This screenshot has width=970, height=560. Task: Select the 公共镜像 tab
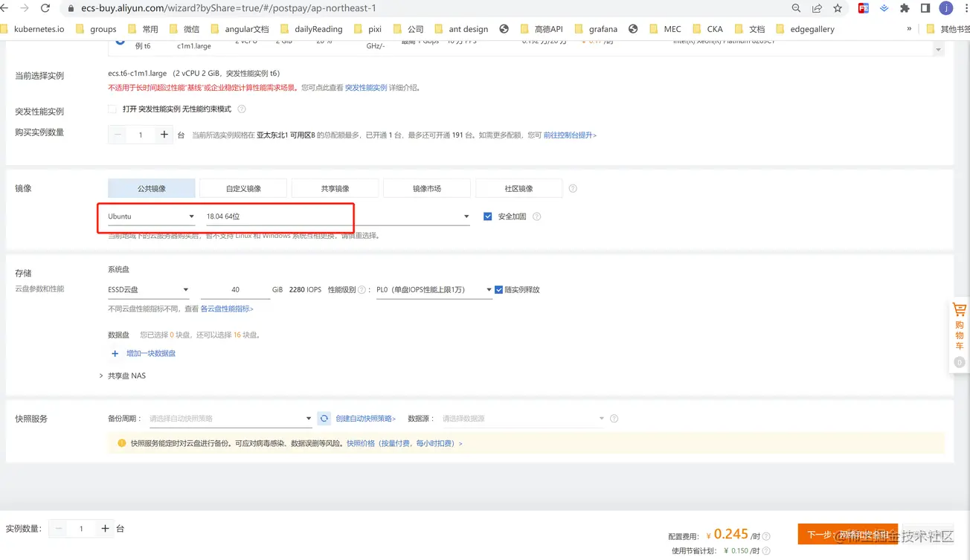click(152, 188)
